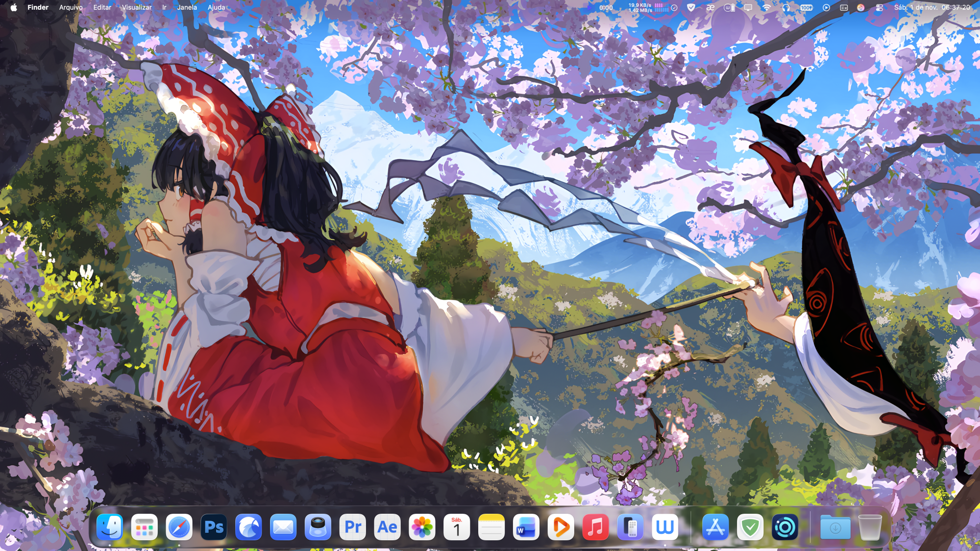Open the Arquivo menu
Screen dimensions: 980x551
[x=71, y=7]
